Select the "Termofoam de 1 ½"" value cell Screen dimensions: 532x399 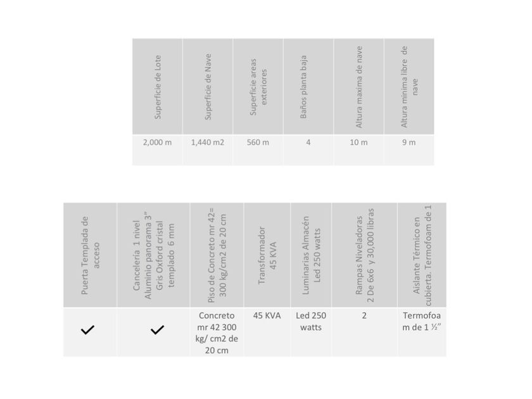(421, 321)
